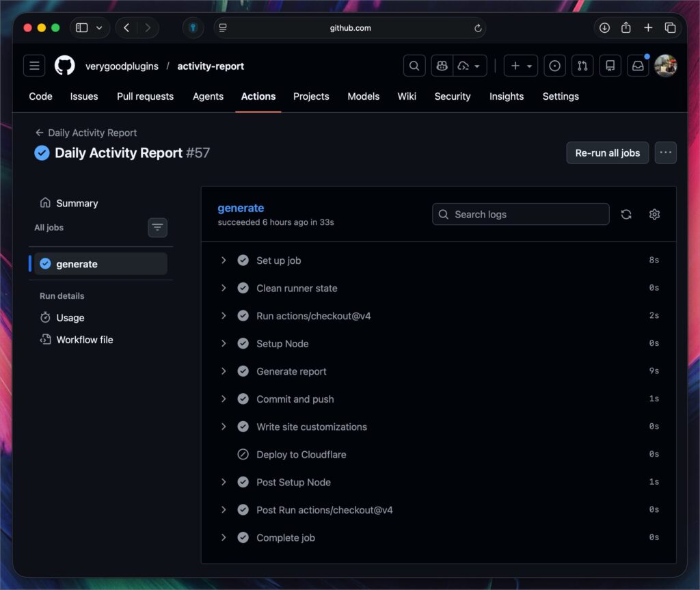Click the Safari sidebar toggle icon
The width and height of the screenshot is (700, 590).
pos(82,28)
